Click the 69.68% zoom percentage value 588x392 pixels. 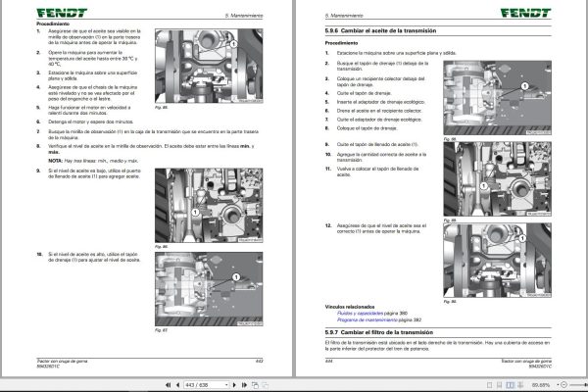(541, 385)
